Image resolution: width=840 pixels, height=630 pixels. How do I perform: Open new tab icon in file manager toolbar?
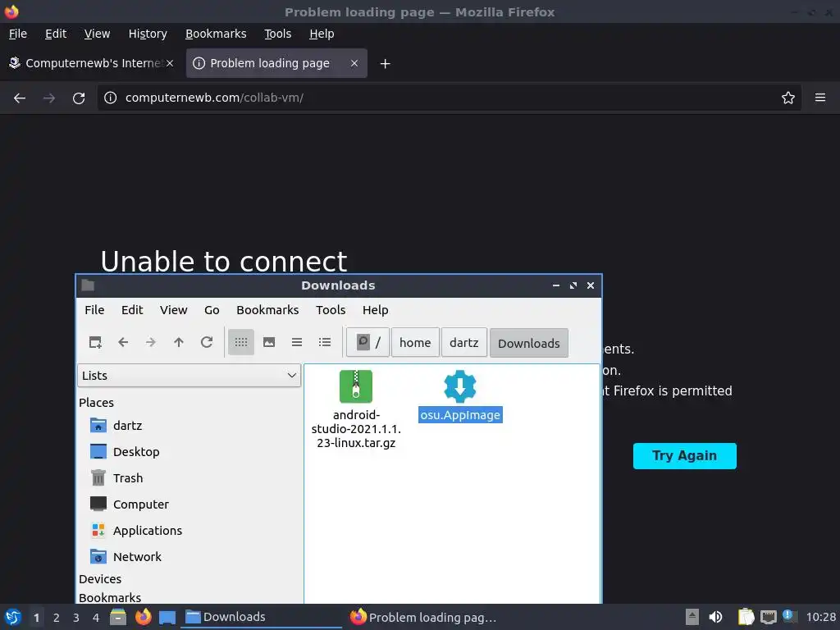coord(95,342)
